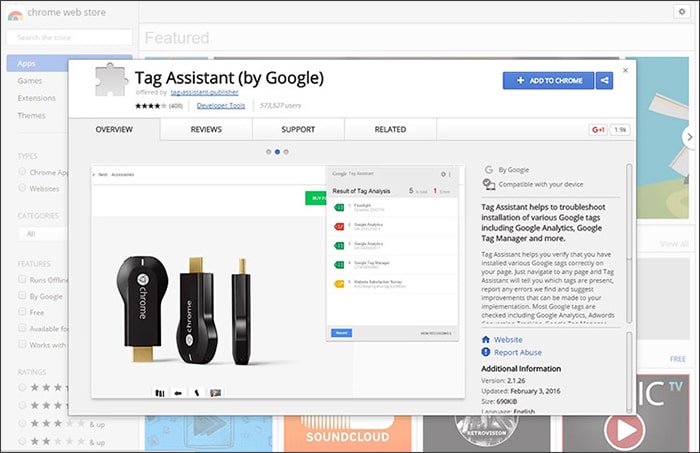Image resolution: width=700 pixels, height=453 pixels.
Task: Show the third screenshot via carousel dot
Action: (286, 152)
